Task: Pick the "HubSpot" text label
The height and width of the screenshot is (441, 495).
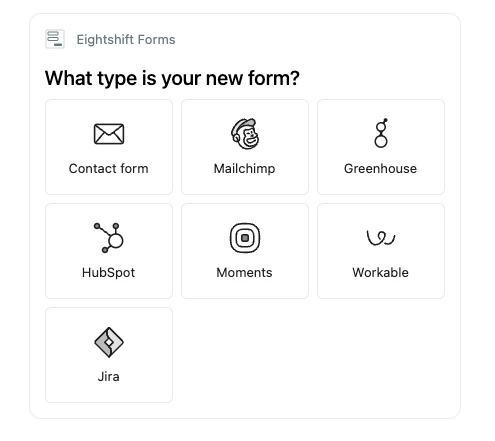Action: tap(109, 273)
